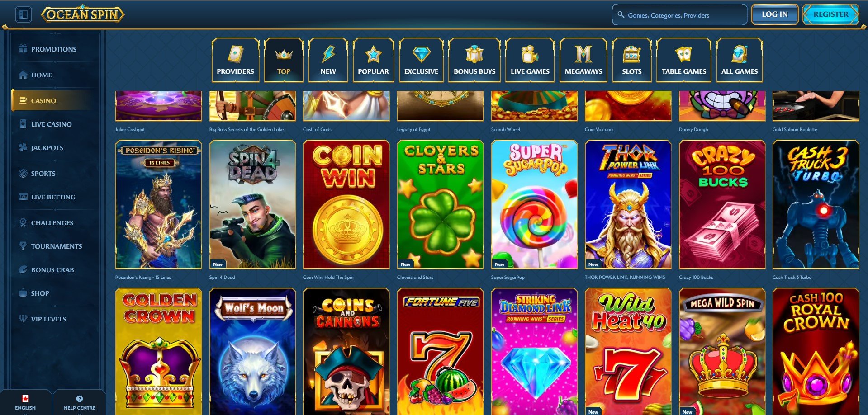
Task: Open the Shop basket icon
Action: pyautogui.click(x=23, y=293)
